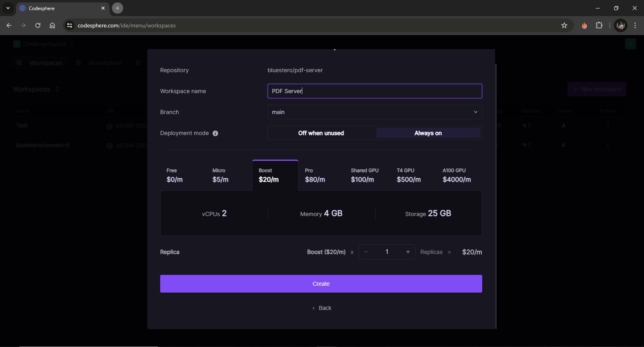Click the Workspace name input field

point(375,91)
